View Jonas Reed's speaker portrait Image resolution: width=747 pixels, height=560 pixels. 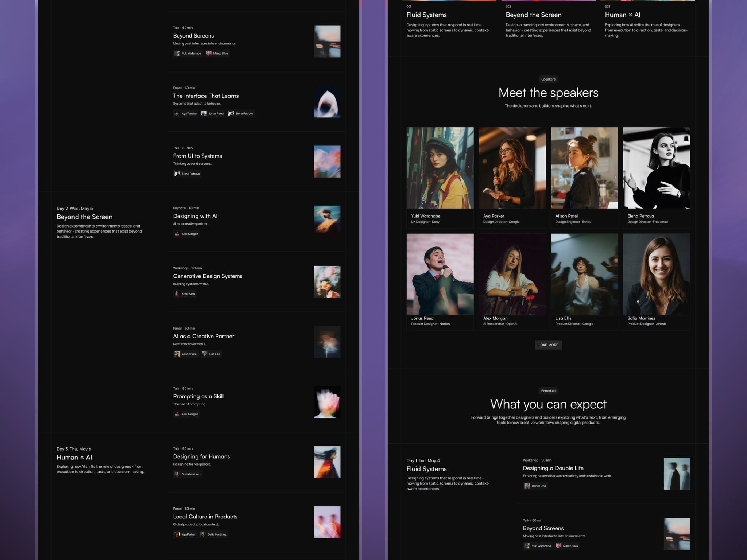[440, 274]
